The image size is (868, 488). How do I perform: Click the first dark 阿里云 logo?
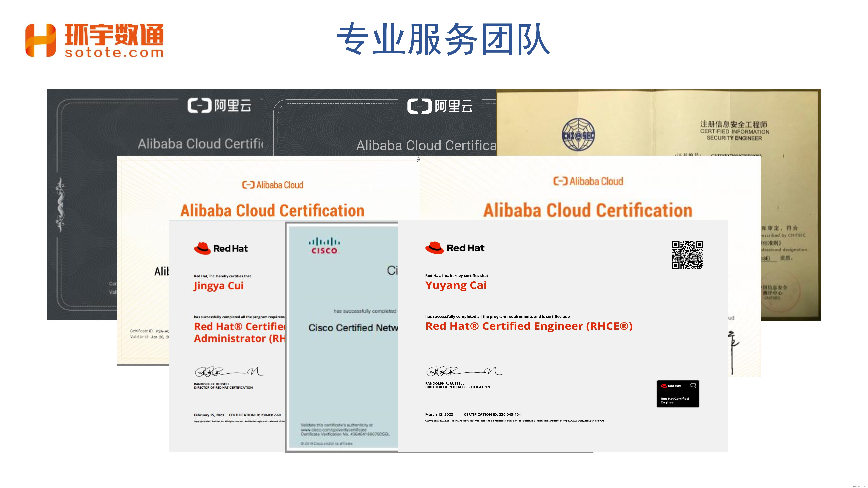click(219, 106)
